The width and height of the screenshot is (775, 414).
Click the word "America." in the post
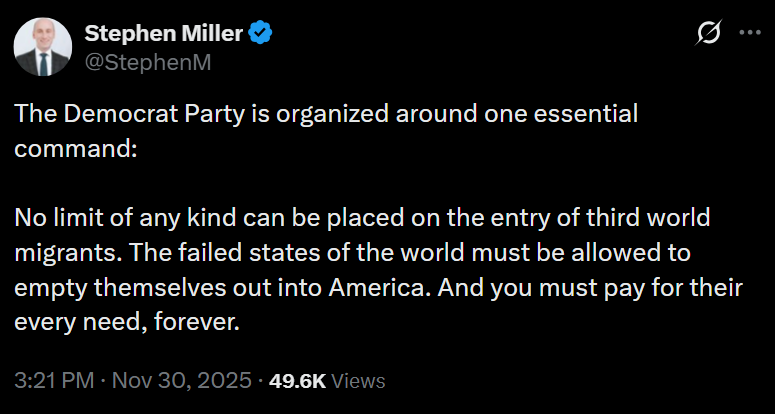(360, 288)
